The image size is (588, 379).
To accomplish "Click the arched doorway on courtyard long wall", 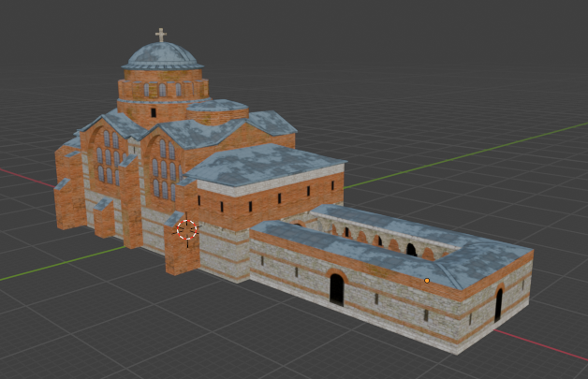I will (x=336, y=289).
